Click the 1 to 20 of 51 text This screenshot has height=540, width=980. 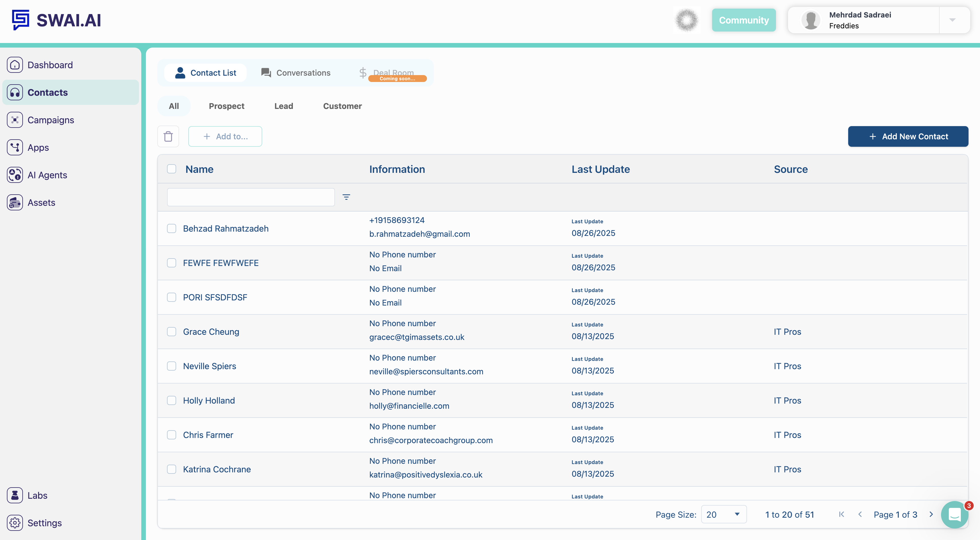point(789,514)
